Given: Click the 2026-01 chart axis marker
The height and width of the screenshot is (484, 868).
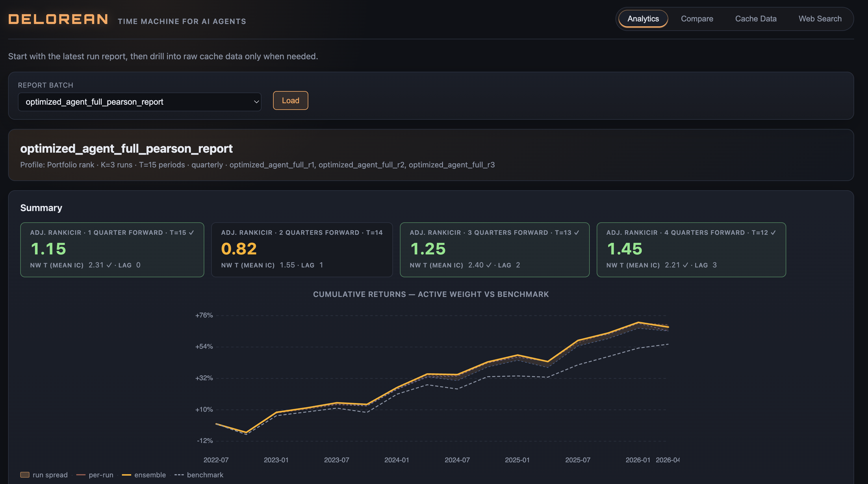Looking at the screenshot, I should pyautogui.click(x=638, y=460).
